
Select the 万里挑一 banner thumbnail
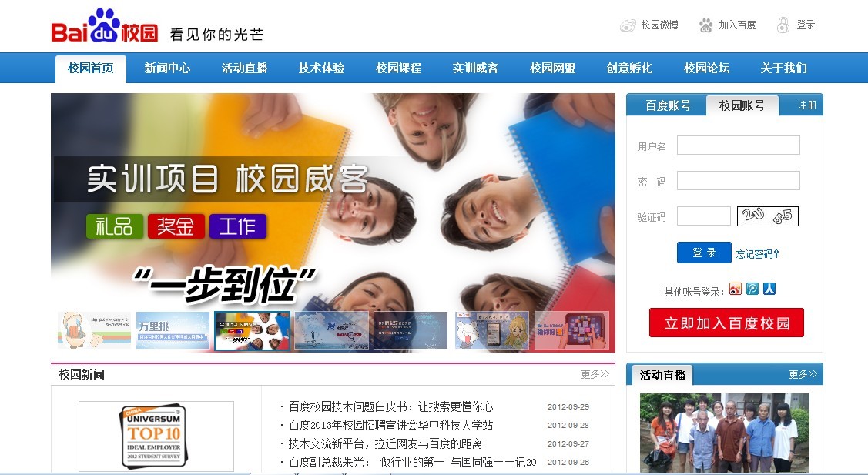tap(173, 330)
